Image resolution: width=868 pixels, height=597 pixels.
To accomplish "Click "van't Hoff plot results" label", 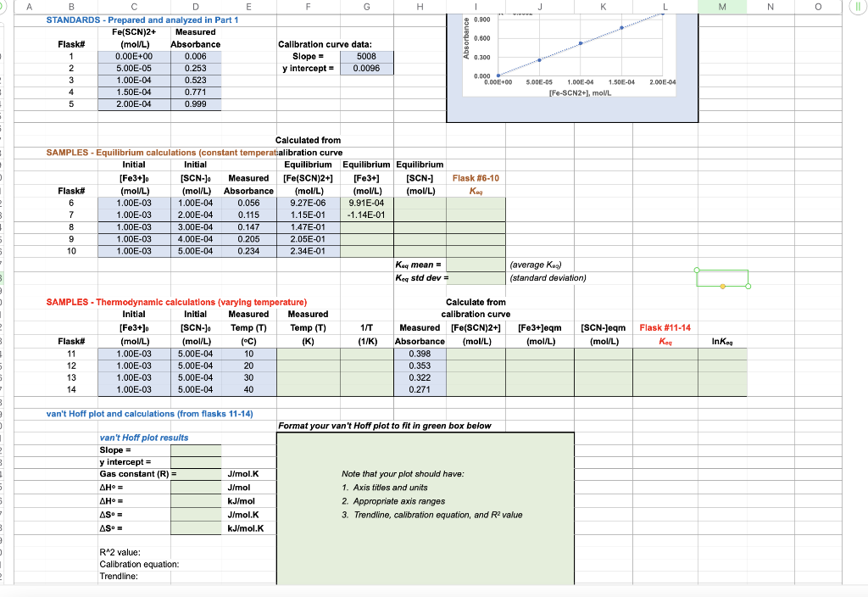I will (x=144, y=438).
